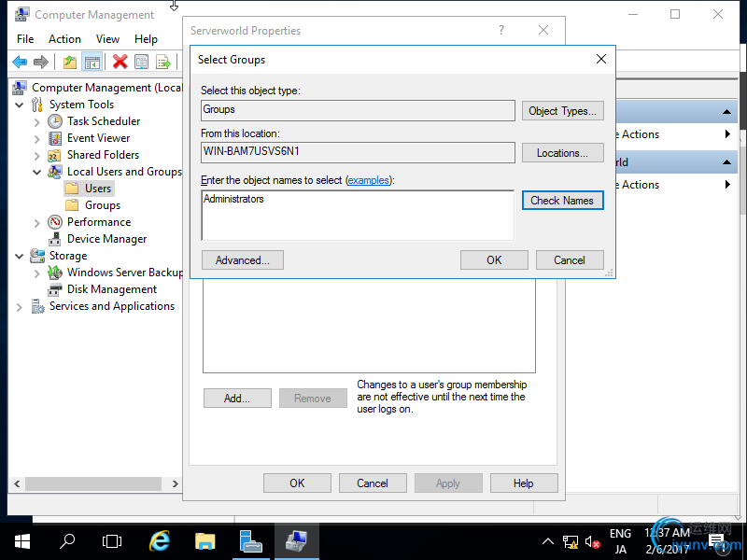
Task: Click Add in Serverworld Properties
Action: (x=237, y=399)
